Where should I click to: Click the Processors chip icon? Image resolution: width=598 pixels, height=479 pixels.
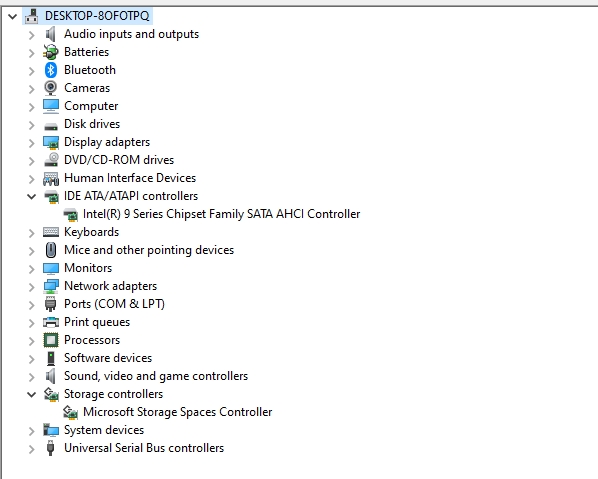click(51, 340)
